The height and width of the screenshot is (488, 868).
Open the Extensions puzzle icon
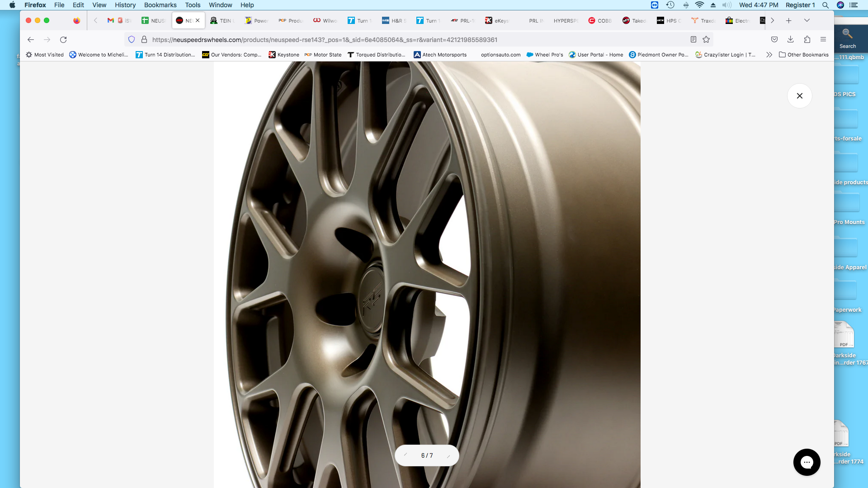click(x=807, y=40)
